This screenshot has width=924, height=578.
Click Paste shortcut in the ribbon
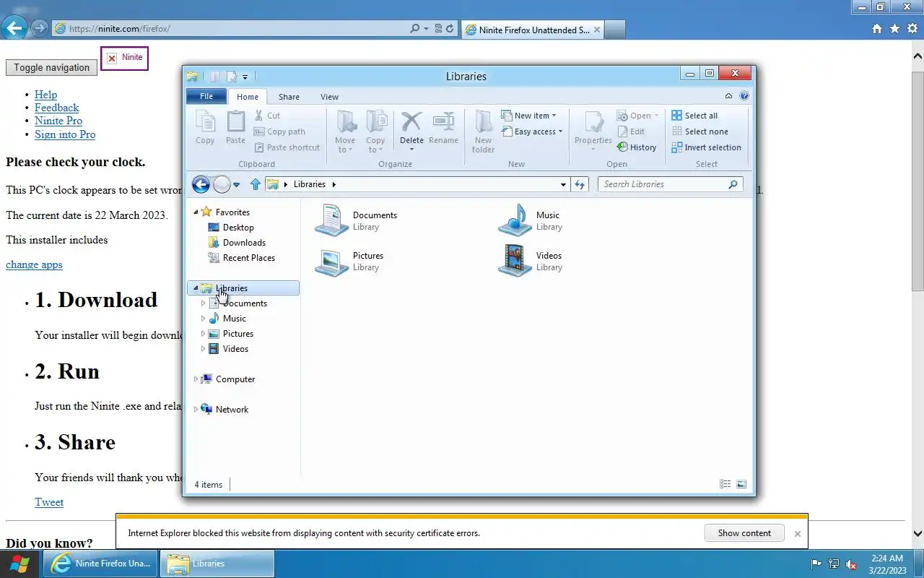point(287,147)
